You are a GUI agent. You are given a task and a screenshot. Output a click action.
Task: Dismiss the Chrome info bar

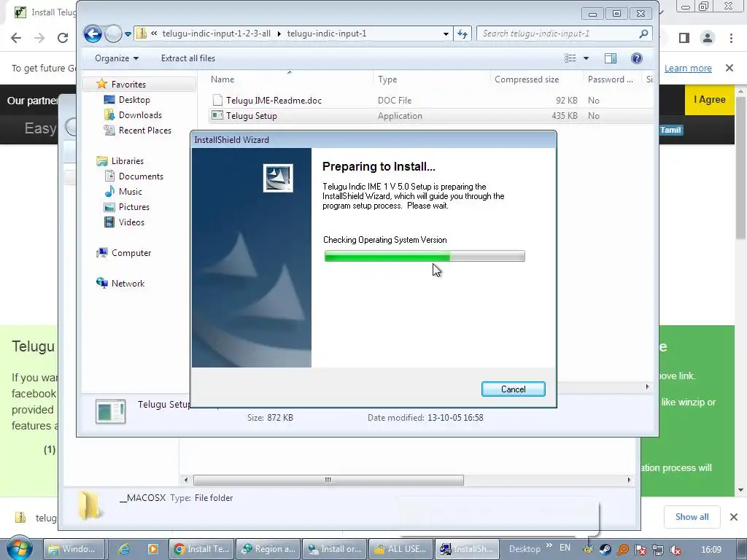tap(729, 68)
